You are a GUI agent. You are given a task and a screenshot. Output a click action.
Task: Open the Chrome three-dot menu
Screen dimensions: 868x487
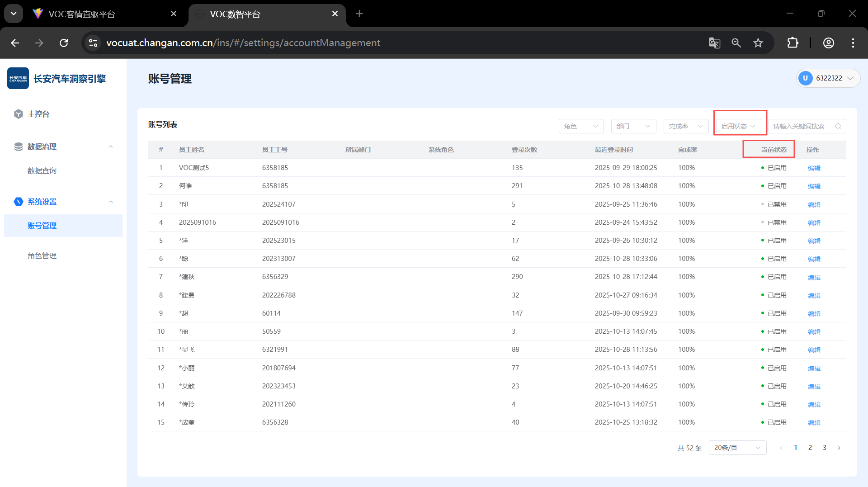pos(853,43)
